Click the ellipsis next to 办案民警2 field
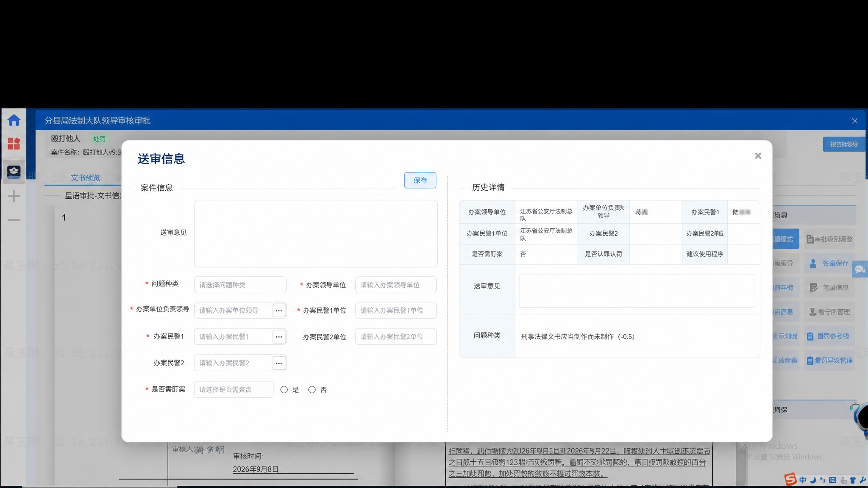This screenshot has width=868, height=488. pyautogui.click(x=278, y=363)
